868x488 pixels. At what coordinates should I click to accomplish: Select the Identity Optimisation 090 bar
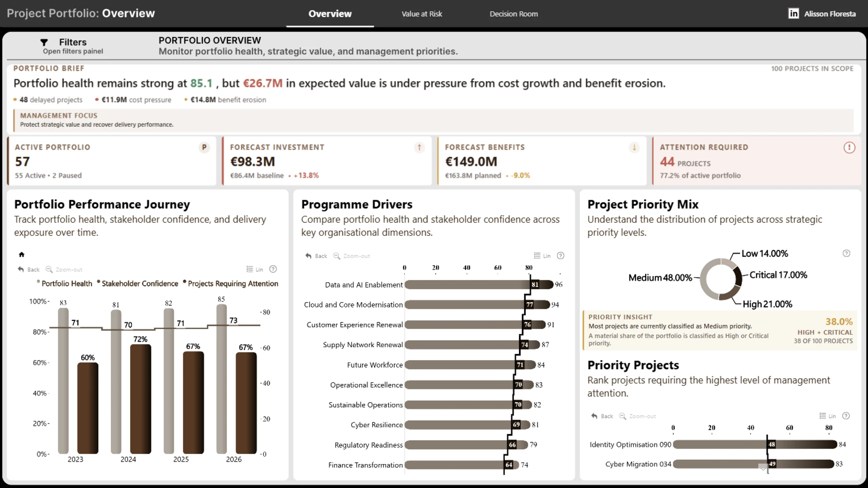click(x=755, y=445)
